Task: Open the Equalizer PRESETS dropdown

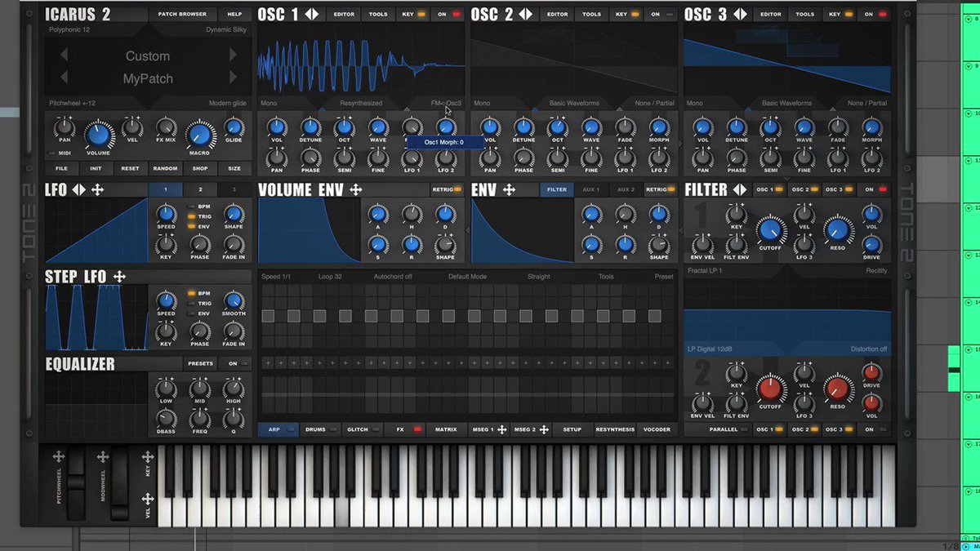Action: [x=200, y=364]
